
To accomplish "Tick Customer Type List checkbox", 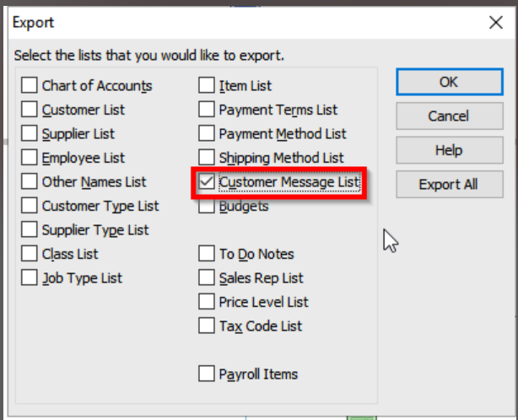I will [x=29, y=206].
